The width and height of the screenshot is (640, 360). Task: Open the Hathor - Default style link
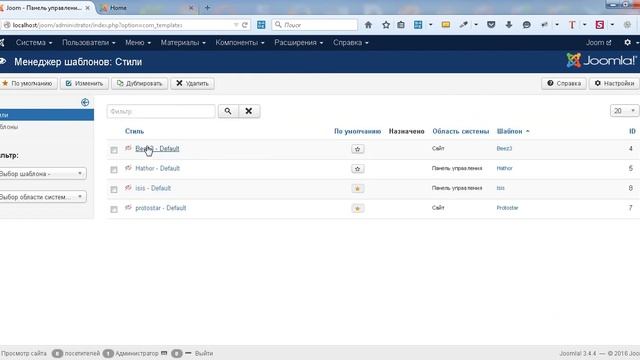click(158, 168)
